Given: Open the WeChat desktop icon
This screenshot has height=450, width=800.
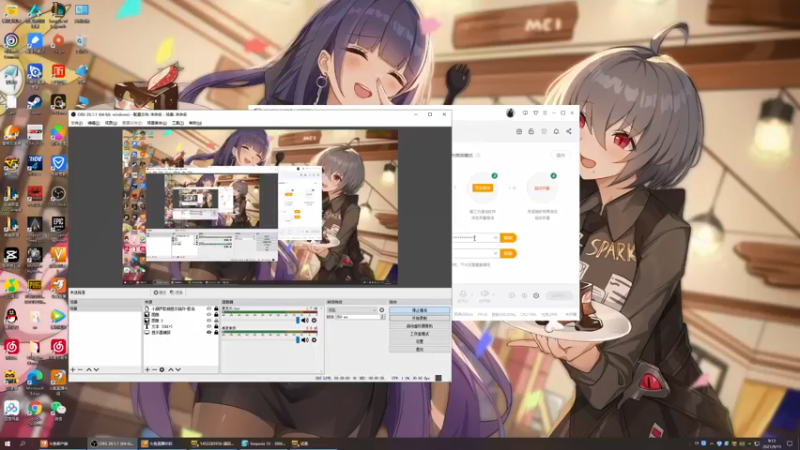Looking at the screenshot, I should click(x=58, y=409).
